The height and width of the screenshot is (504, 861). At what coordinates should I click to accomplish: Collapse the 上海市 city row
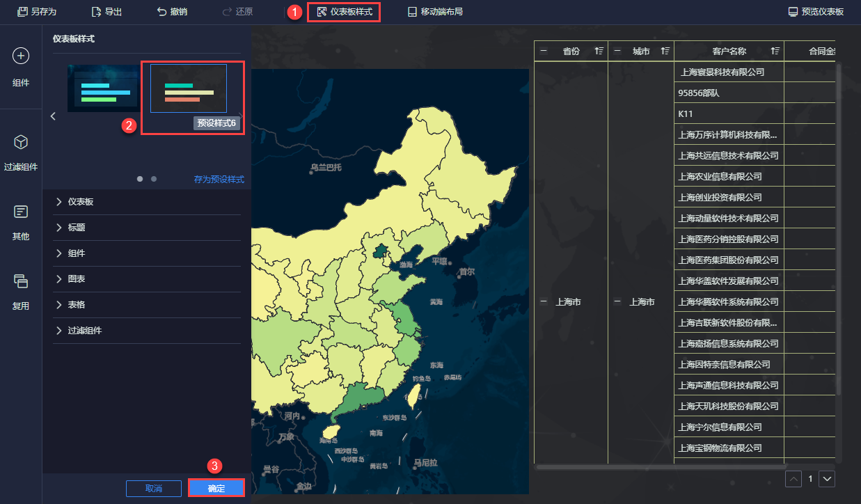pos(617,302)
